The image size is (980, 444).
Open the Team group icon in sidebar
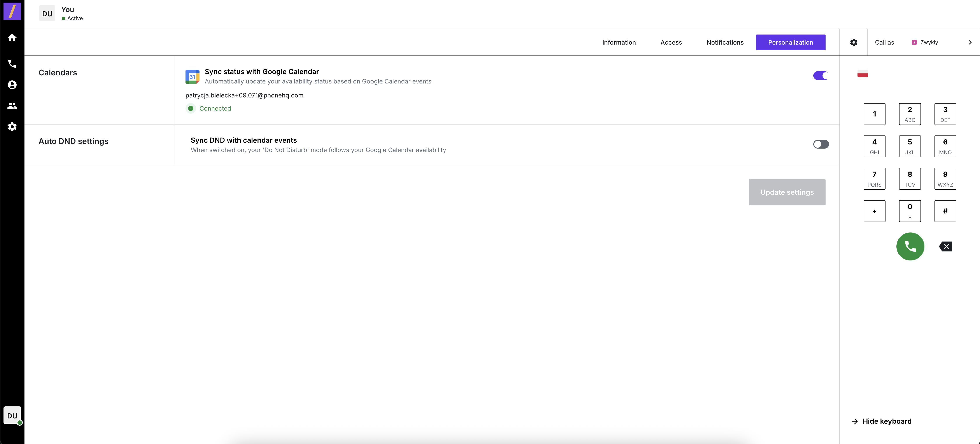pos(12,106)
